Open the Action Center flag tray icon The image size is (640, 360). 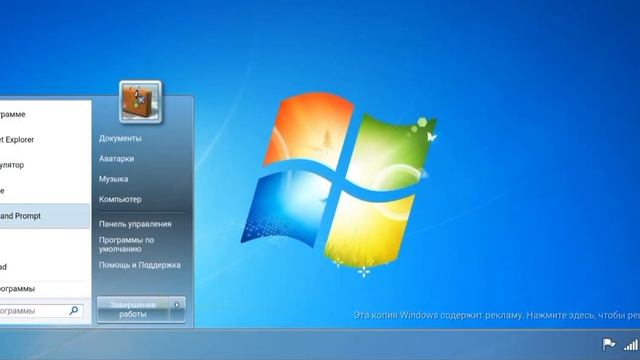point(609,344)
